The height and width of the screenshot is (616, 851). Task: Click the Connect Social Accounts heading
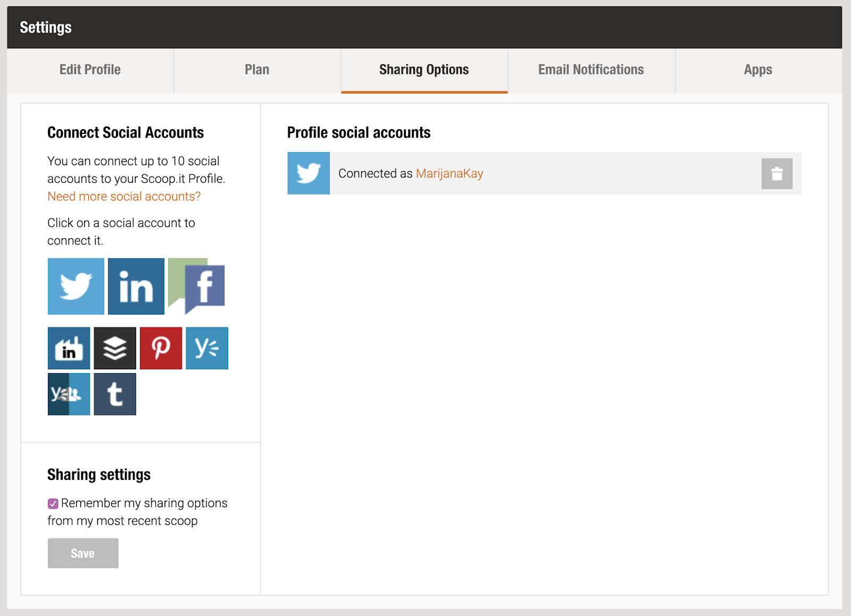126,132
